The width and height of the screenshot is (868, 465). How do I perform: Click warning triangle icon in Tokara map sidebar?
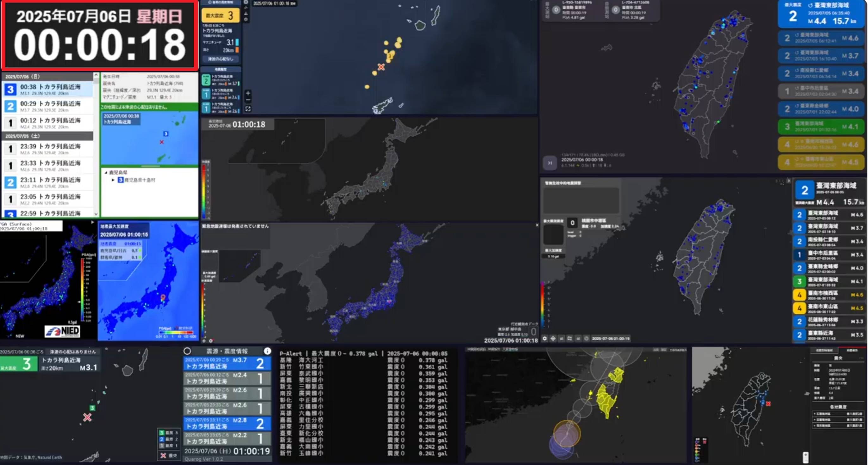coord(246,14)
